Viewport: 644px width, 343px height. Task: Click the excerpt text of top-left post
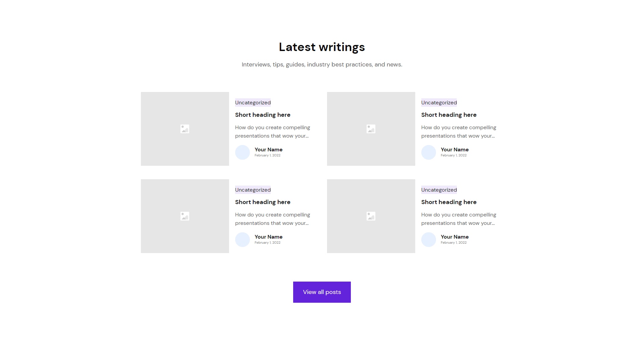click(272, 132)
